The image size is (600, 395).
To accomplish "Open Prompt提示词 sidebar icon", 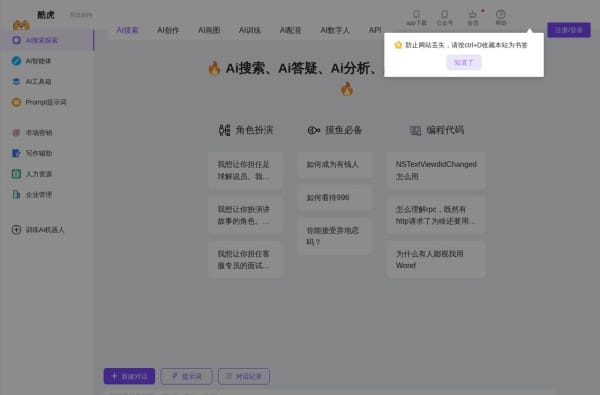I will (x=16, y=102).
